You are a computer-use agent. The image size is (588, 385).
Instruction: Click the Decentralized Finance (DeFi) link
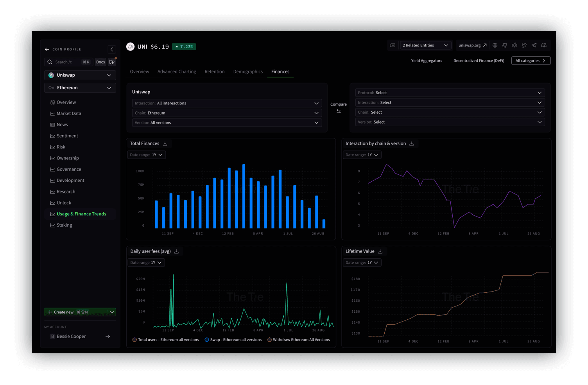click(479, 61)
